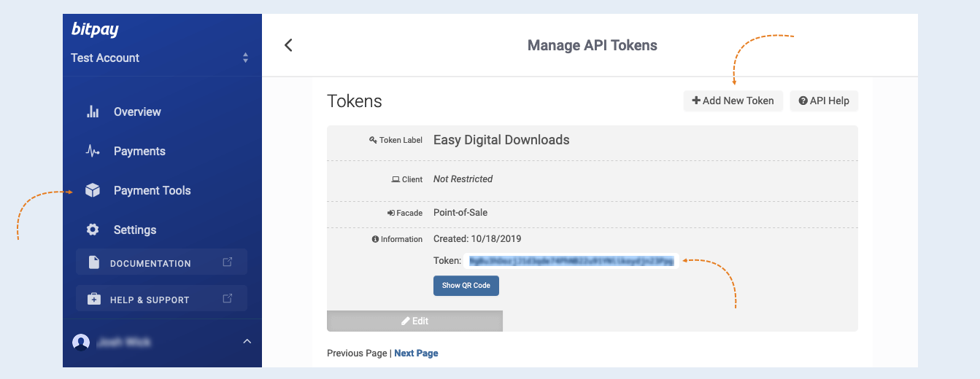Select the blurred token value field

point(571,260)
